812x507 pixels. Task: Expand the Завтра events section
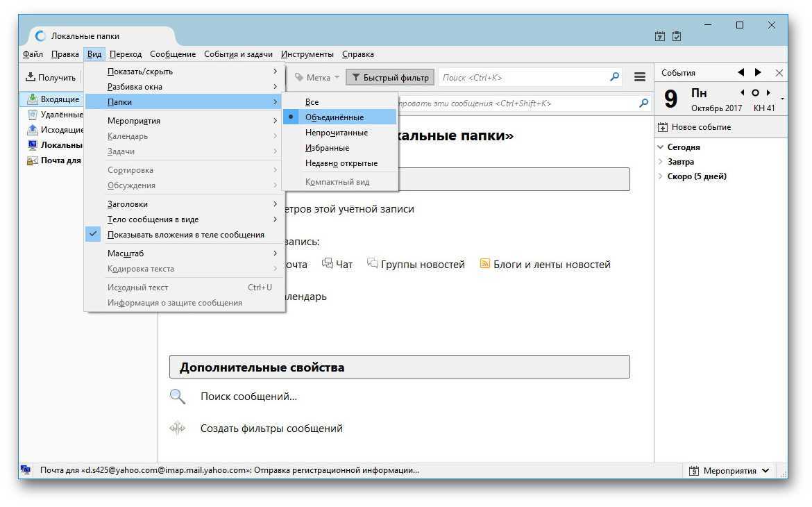(660, 162)
